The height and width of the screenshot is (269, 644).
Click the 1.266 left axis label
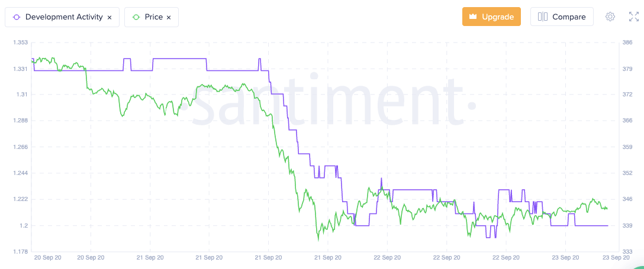20,147
